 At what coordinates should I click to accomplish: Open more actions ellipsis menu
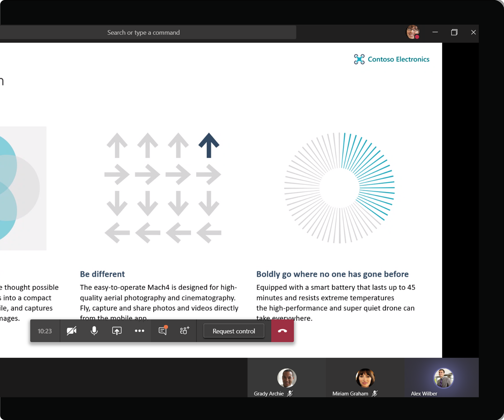tap(139, 331)
